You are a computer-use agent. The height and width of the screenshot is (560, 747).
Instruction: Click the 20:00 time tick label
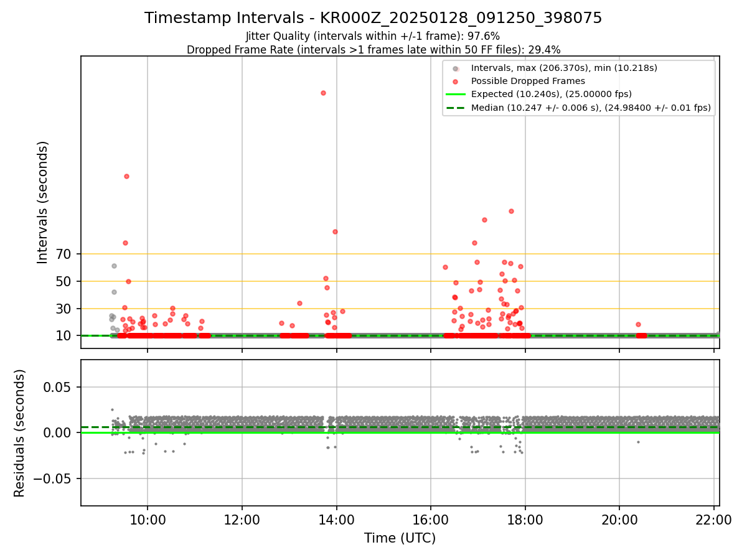pos(619,520)
